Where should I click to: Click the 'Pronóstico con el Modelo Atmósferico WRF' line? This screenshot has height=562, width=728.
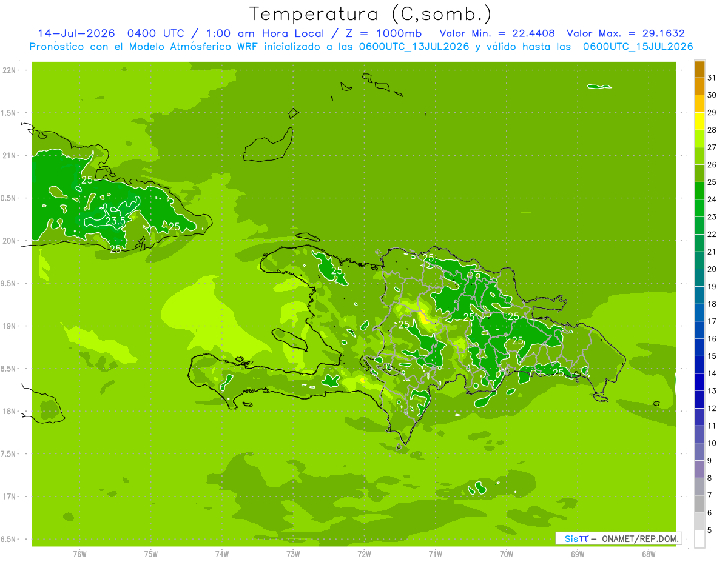pyautogui.click(x=144, y=47)
